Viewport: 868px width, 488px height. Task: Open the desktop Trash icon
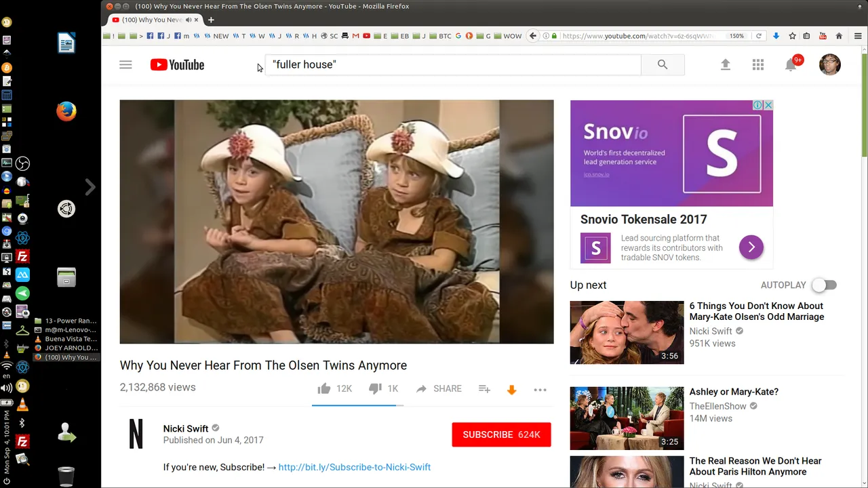pos(66,476)
